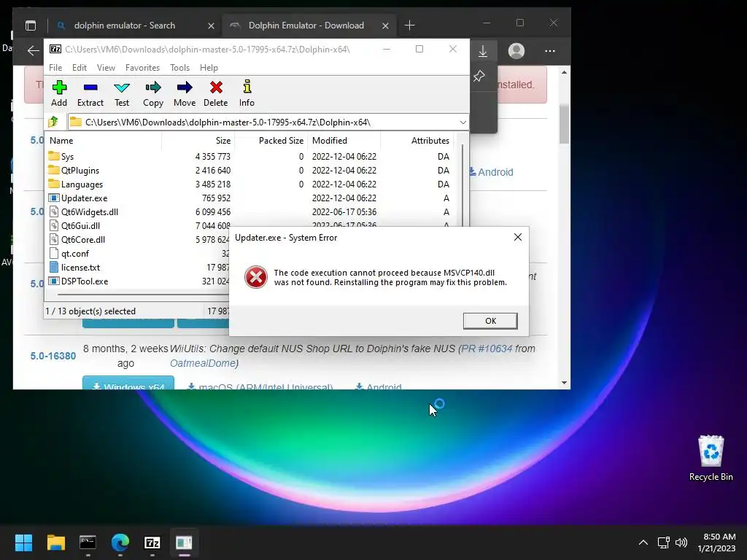
Task: Open the Windows Start menu
Action: pyautogui.click(x=23, y=542)
